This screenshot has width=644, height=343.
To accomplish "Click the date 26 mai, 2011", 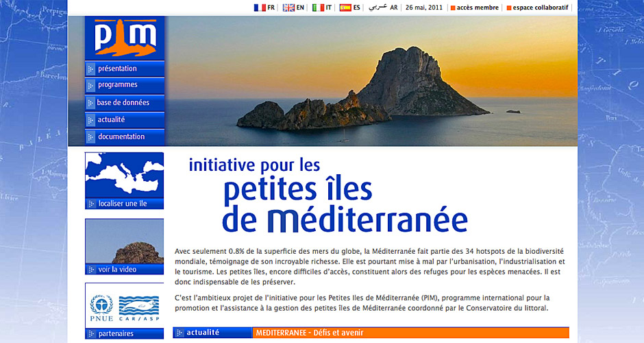I will click(x=424, y=8).
